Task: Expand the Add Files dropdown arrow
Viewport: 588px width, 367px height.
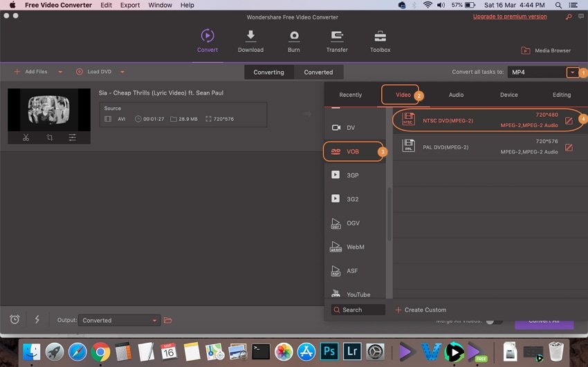Action: point(60,72)
